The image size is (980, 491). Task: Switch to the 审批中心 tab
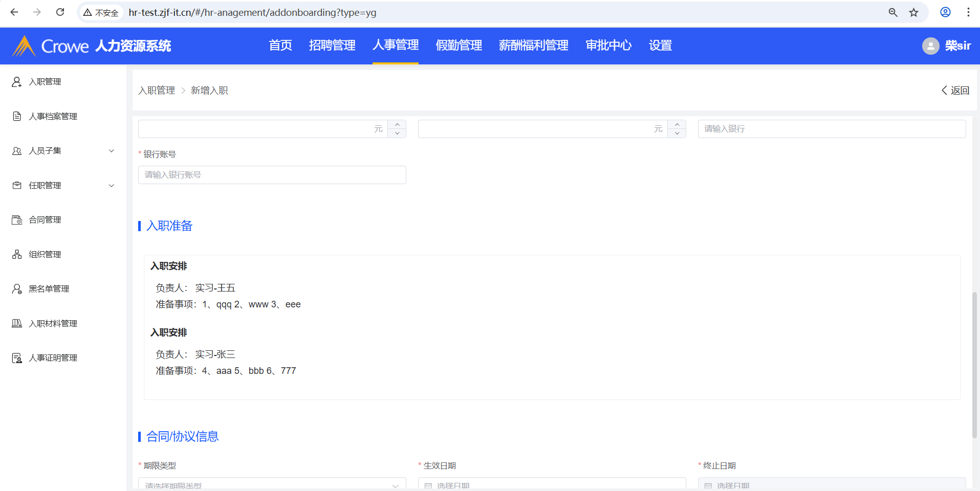pyautogui.click(x=608, y=46)
